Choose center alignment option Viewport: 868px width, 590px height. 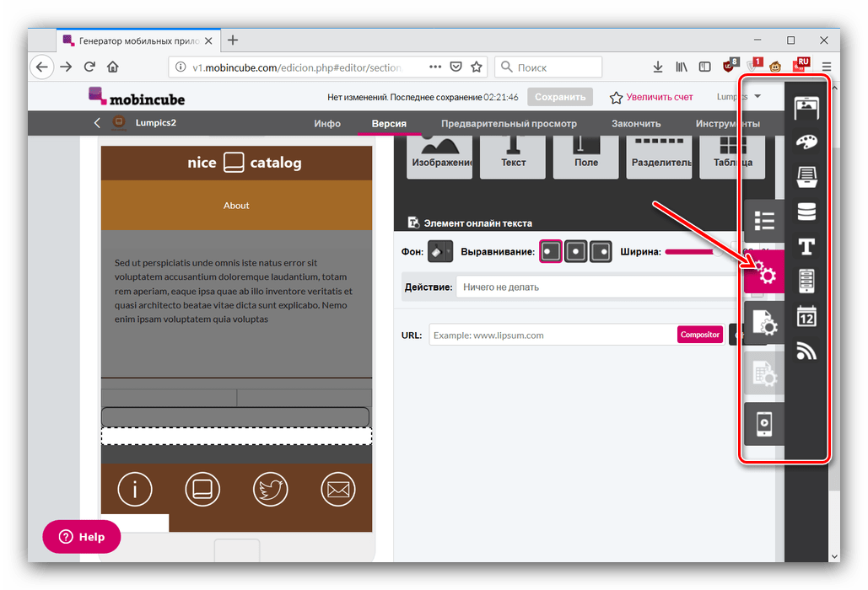pyautogui.click(x=575, y=252)
